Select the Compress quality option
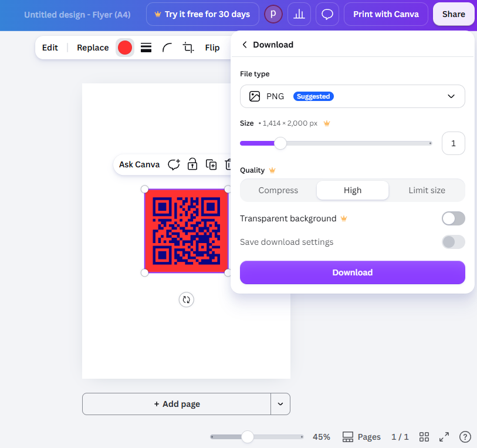 coord(278,190)
